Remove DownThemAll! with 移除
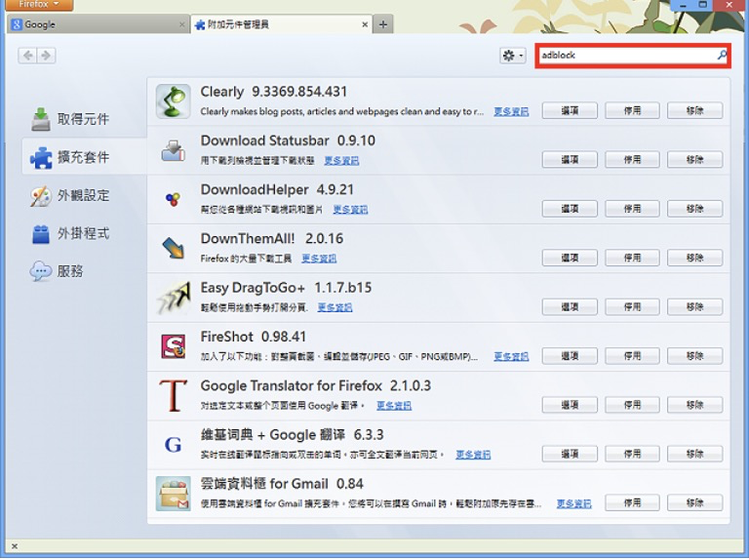749x560 pixels. [x=694, y=258]
